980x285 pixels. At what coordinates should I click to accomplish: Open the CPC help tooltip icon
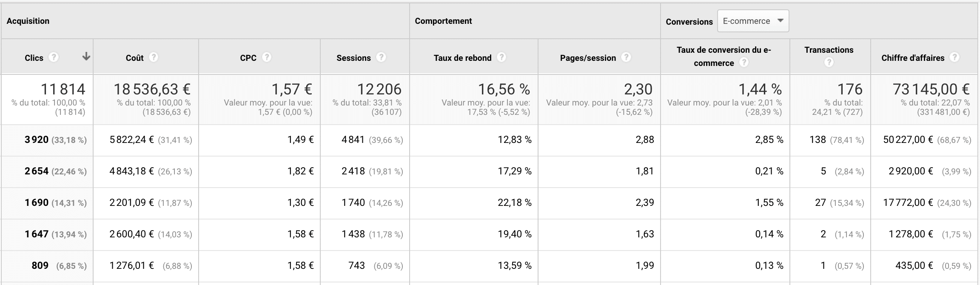(x=267, y=57)
